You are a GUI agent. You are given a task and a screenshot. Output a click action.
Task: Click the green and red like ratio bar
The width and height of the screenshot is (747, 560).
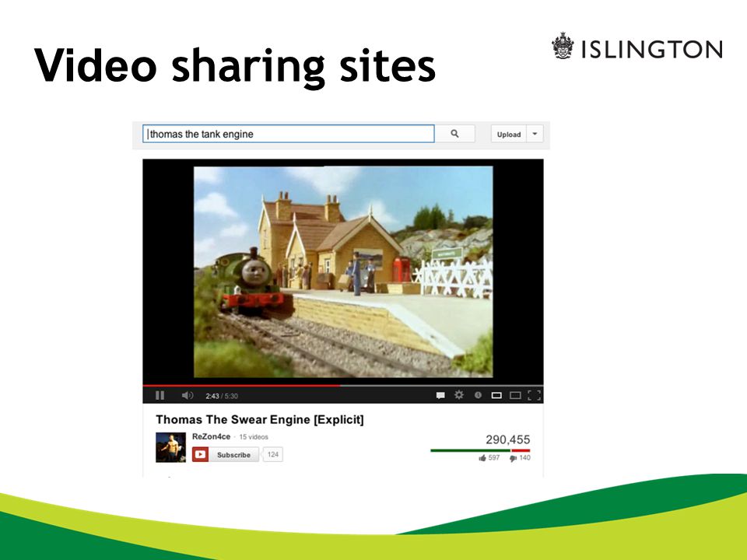pos(480,450)
